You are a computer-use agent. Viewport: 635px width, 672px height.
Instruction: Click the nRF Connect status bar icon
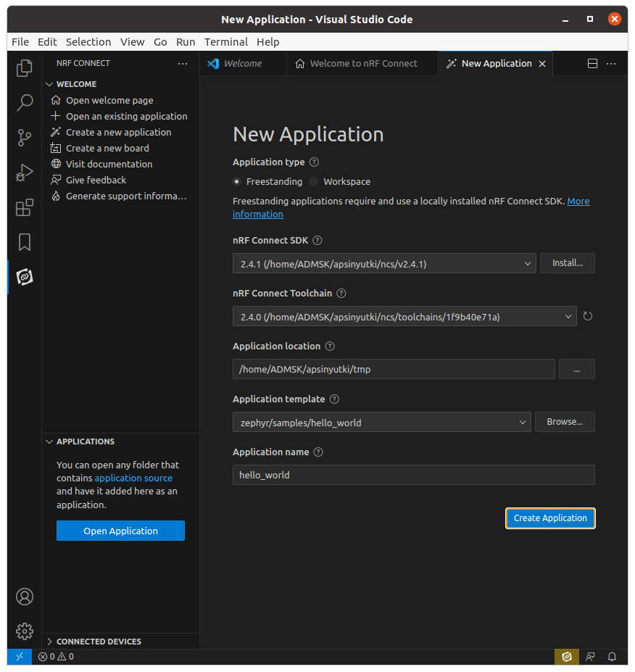[566, 657]
